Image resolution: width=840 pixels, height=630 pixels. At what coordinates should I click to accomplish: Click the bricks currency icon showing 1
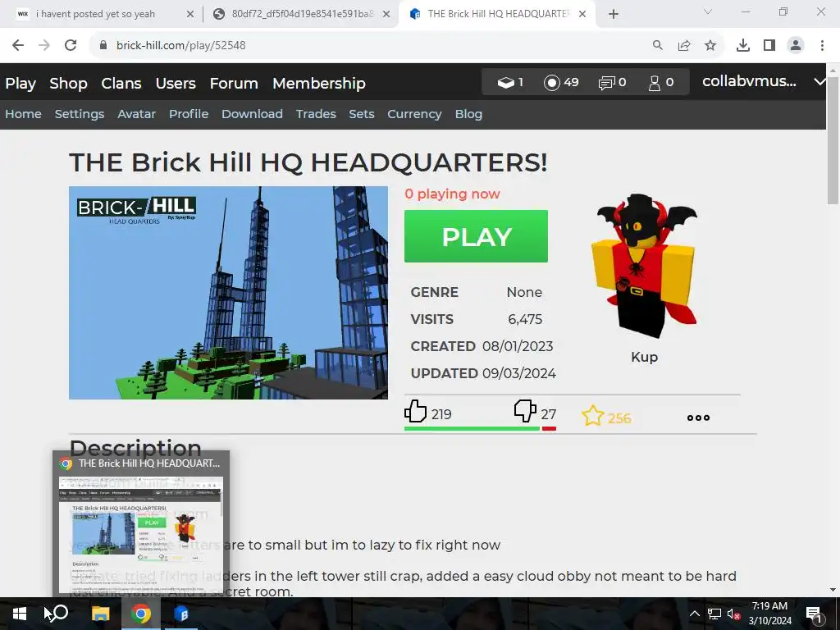(505, 83)
